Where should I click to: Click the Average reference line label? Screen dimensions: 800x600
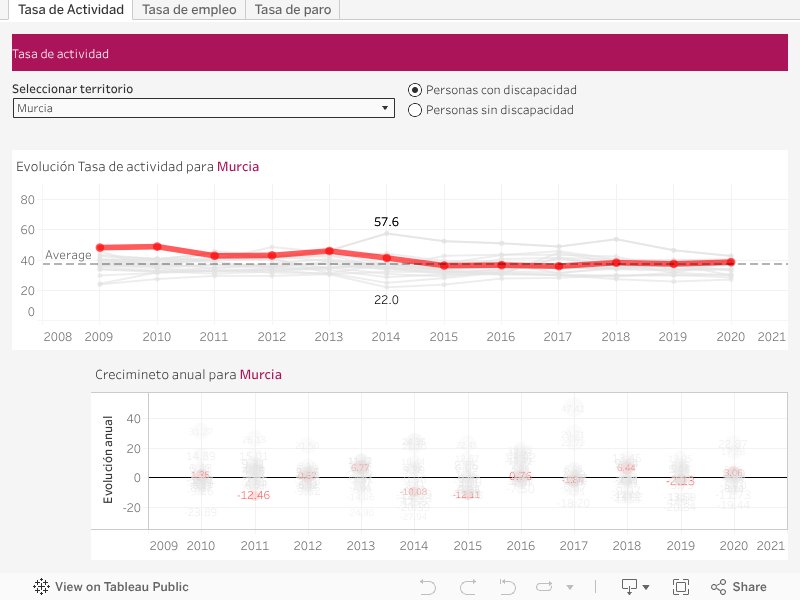point(68,255)
